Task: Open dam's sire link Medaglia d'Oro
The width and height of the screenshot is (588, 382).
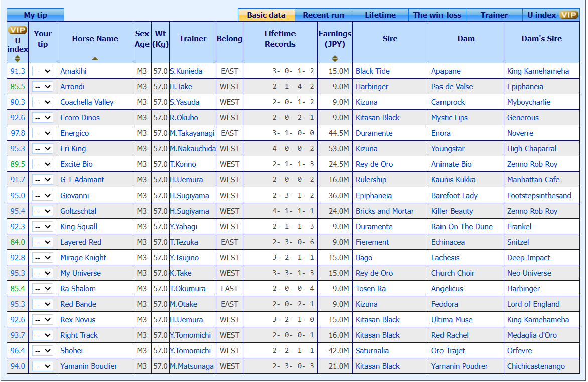Action: [x=532, y=335]
